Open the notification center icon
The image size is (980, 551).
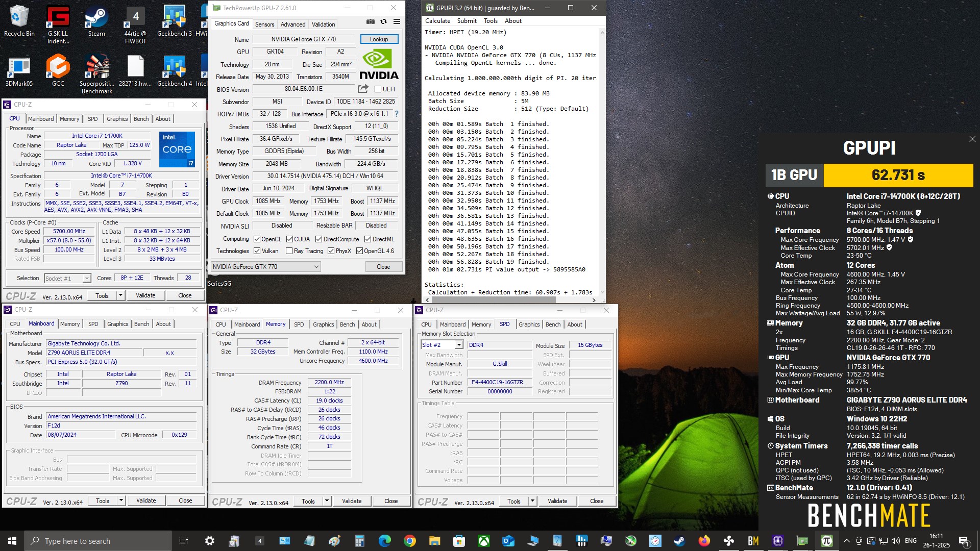pyautogui.click(x=964, y=541)
